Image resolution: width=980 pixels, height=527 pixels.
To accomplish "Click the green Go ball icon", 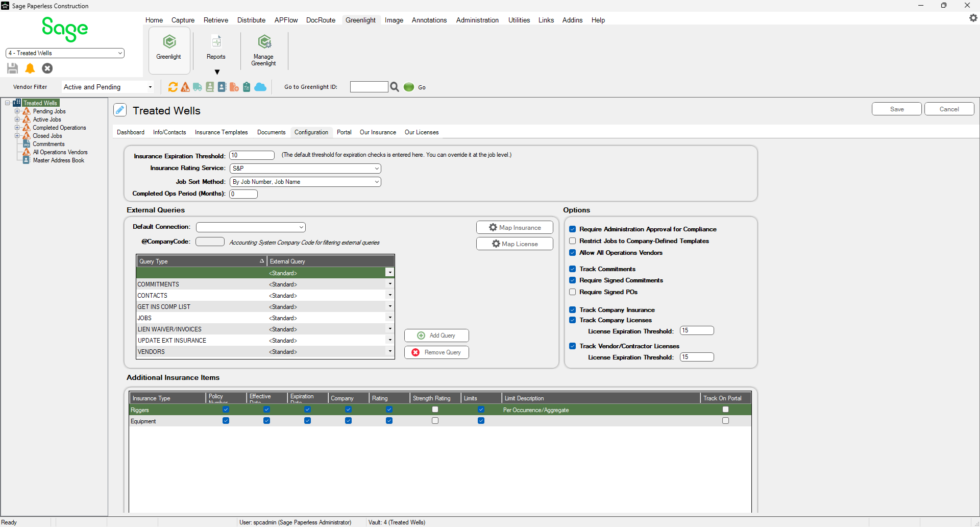I will click(409, 87).
